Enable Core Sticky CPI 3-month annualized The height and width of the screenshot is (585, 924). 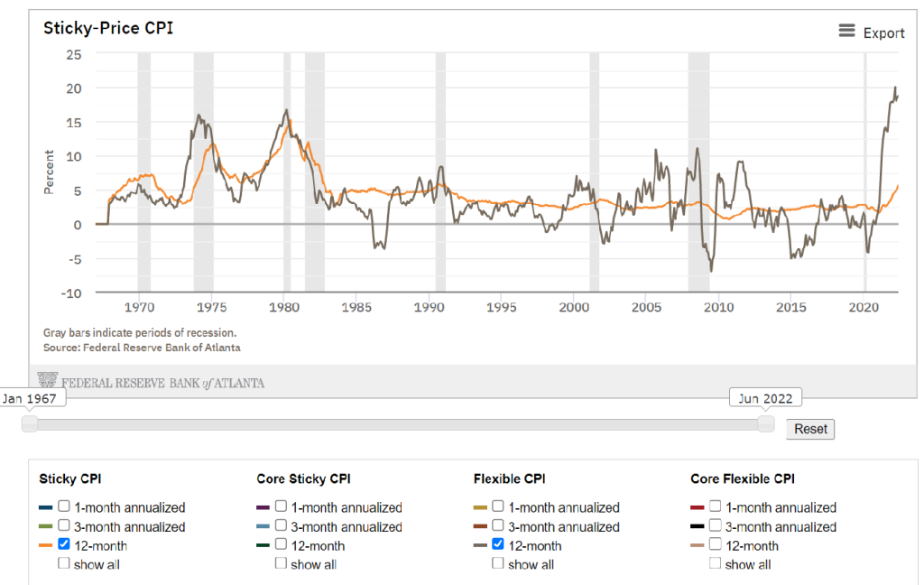[282, 525]
